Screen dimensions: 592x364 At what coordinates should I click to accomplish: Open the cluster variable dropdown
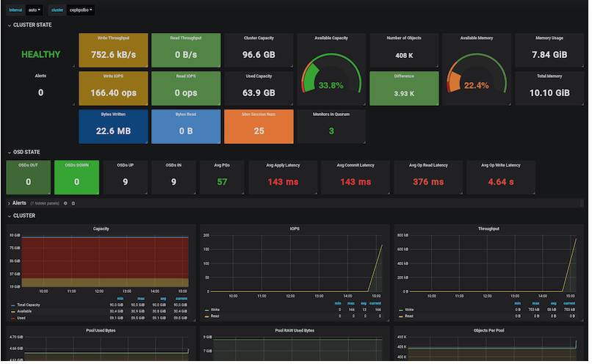point(80,10)
